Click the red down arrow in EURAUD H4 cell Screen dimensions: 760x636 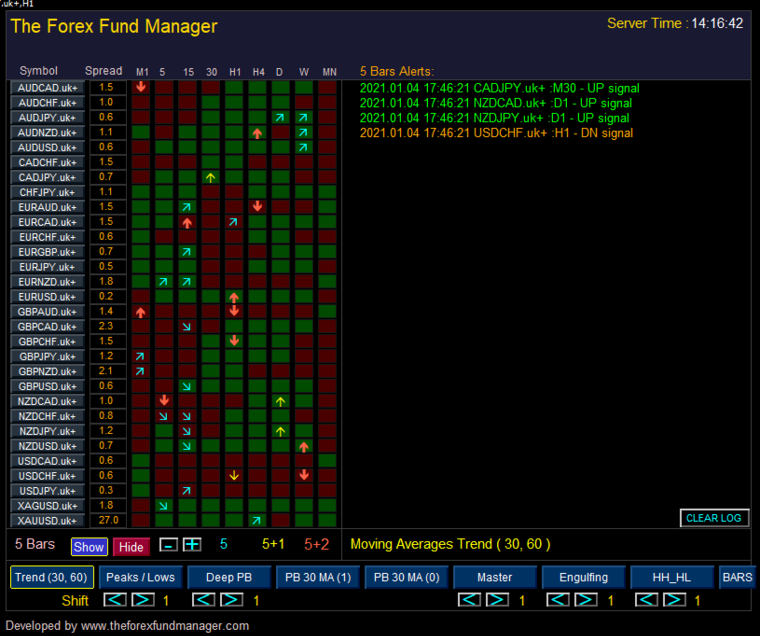257,207
